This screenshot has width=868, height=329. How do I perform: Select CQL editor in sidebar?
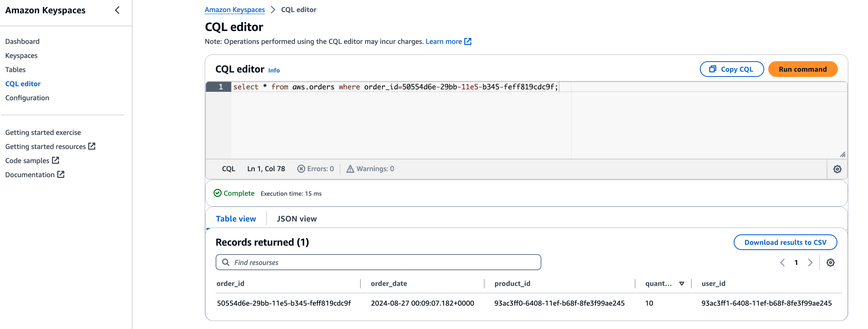coord(23,84)
